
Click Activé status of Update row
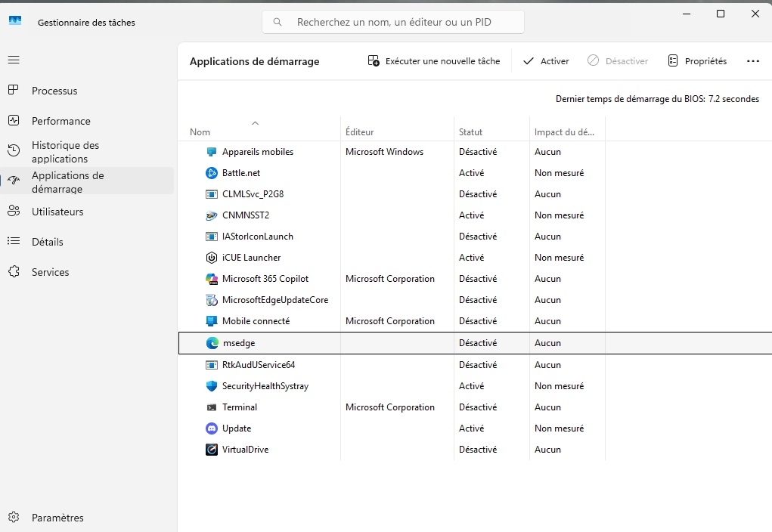pos(471,428)
